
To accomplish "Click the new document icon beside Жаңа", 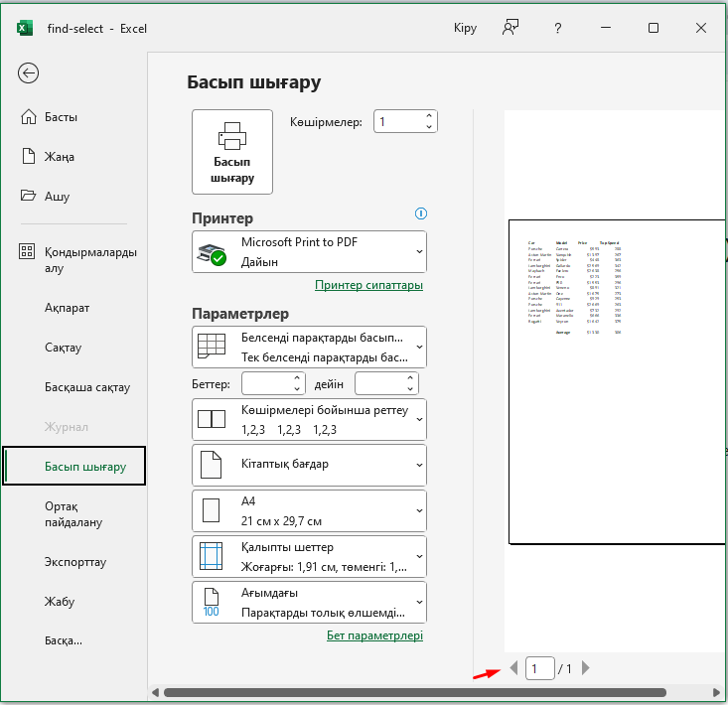I will tap(29, 156).
